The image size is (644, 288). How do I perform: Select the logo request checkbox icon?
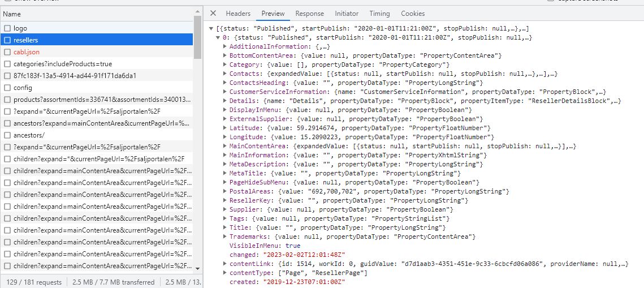tap(7, 28)
